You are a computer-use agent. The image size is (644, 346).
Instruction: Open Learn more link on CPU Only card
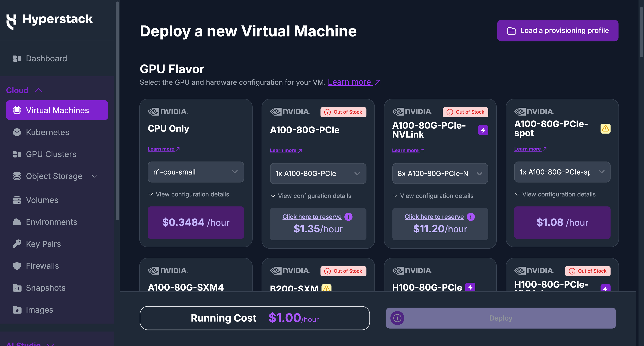click(164, 149)
